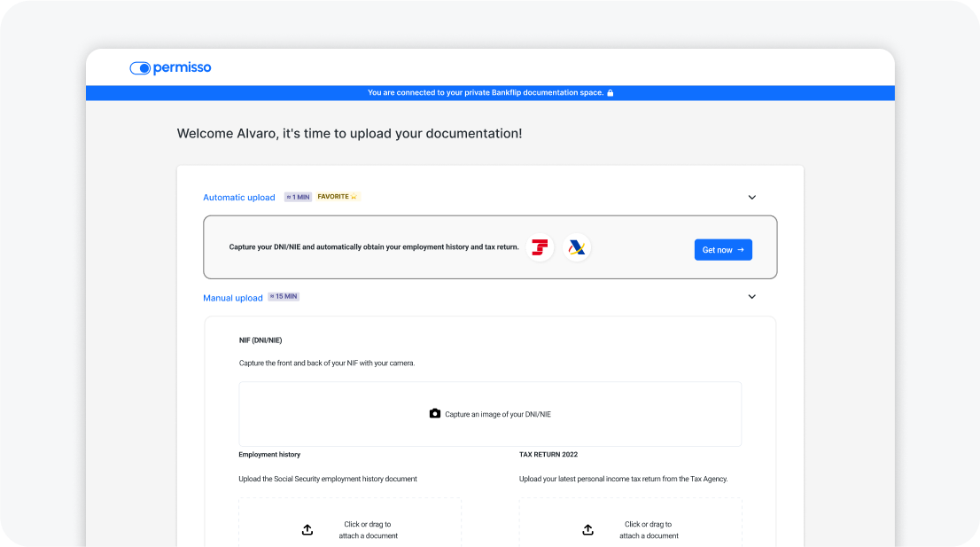
Task: Click 'Upload your latest personal income tax return' text
Action: (624, 479)
